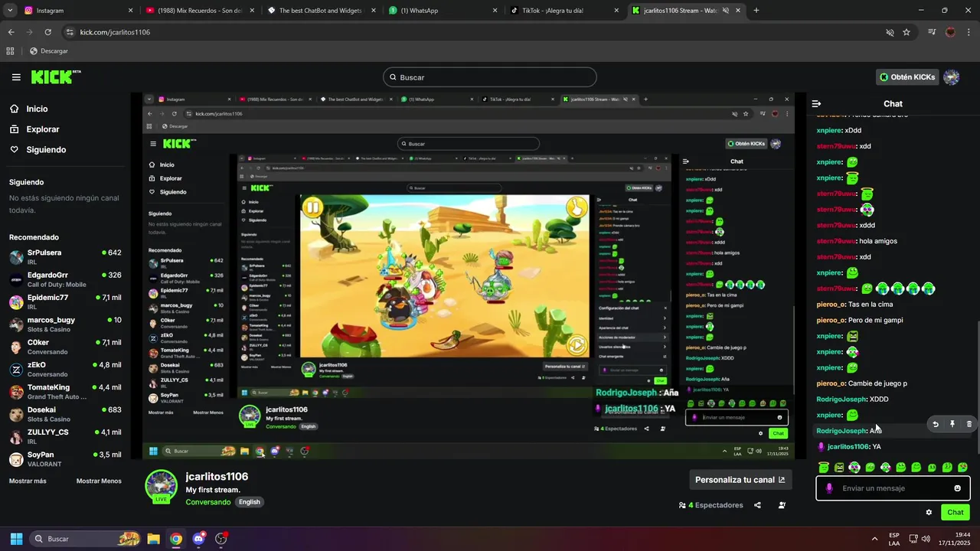Collapse recommended list with Mostrar Menos
Screen dimensions: 980x551
click(x=99, y=481)
